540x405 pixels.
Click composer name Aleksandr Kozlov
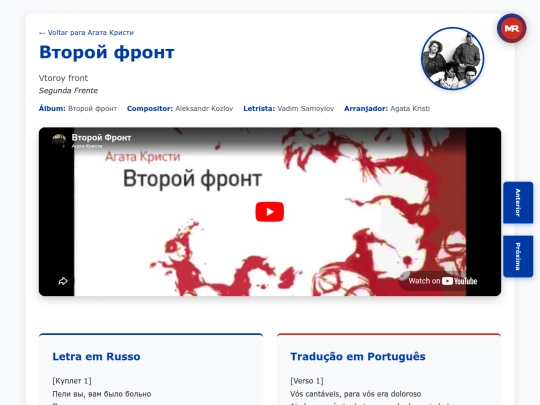(204, 109)
